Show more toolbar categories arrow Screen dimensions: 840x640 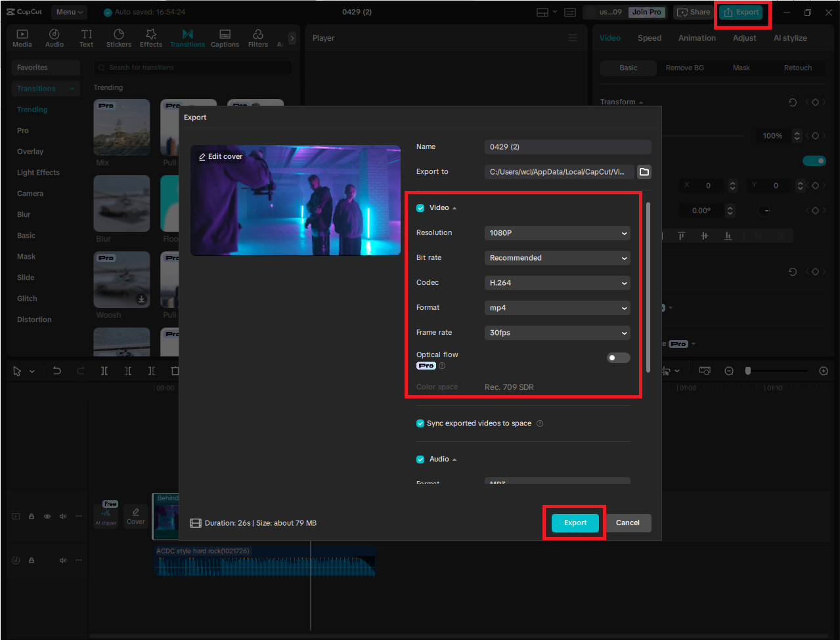tap(292, 38)
